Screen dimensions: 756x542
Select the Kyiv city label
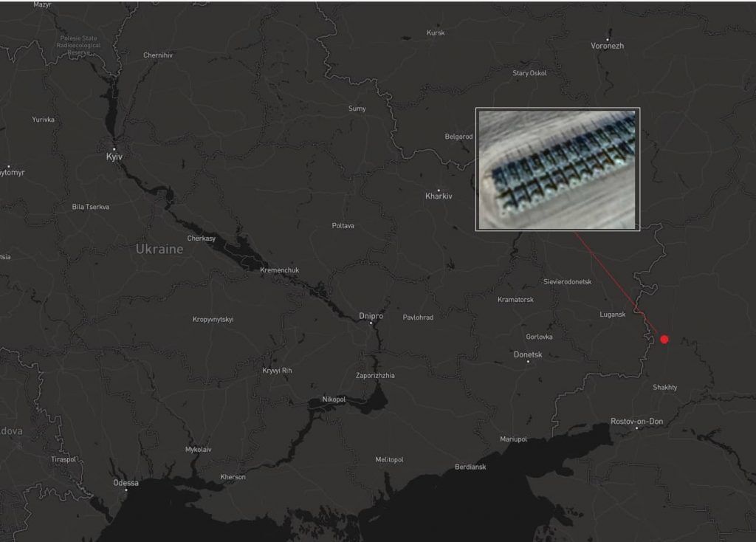[114, 157]
